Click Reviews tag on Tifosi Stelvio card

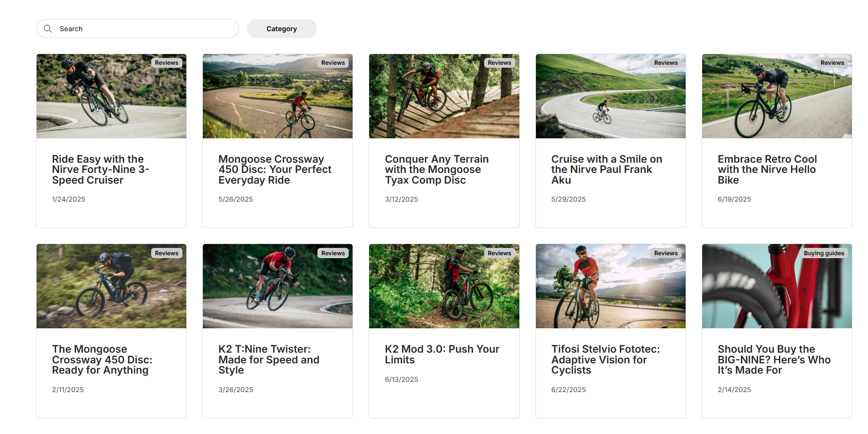pyautogui.click(x=666, y=253)
